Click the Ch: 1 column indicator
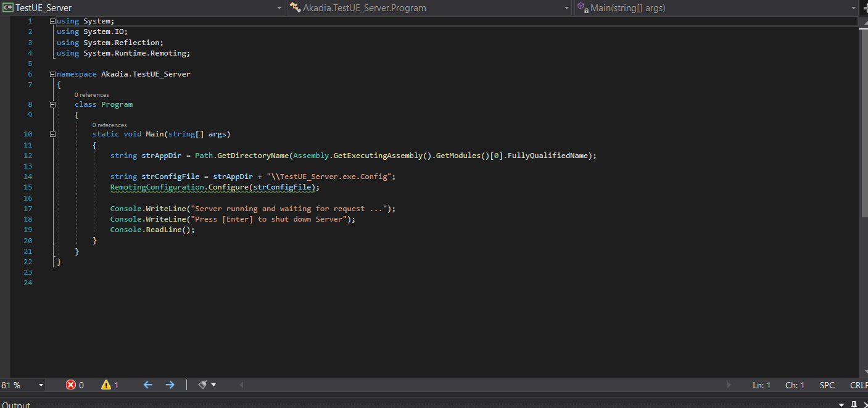The image size is (868, 408). pyautogui.click(x=795, y=385)
